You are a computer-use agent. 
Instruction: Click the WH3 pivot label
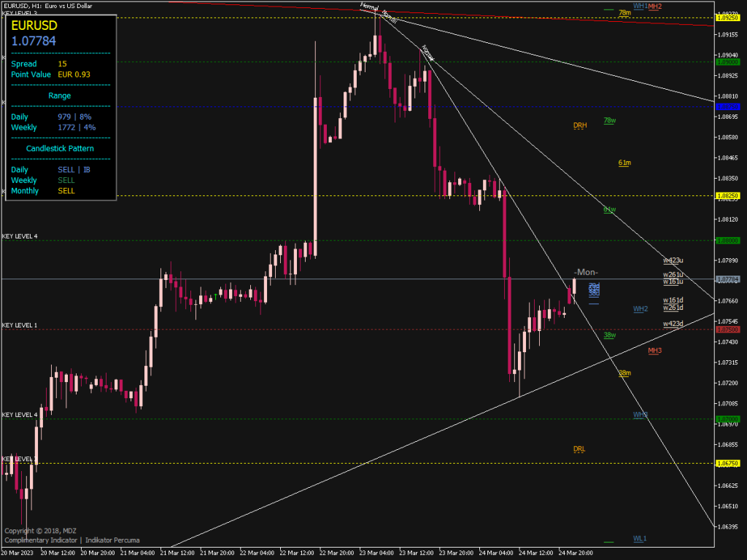pos(640,415)
